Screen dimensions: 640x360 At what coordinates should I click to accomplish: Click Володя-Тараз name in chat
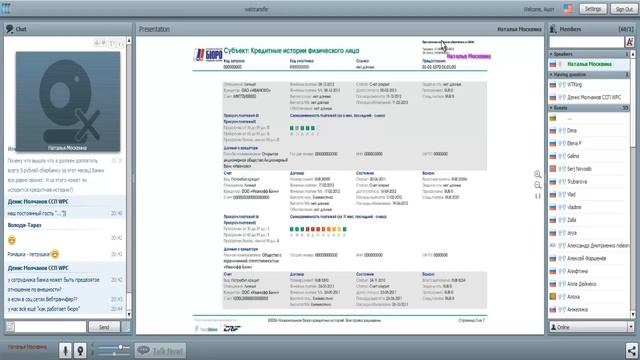point(24,225)
